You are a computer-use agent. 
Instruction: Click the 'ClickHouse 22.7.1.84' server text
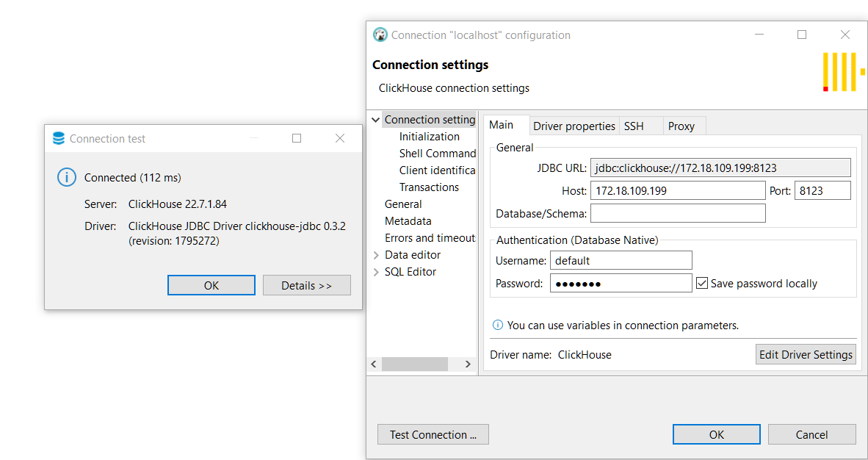(178, 204)
